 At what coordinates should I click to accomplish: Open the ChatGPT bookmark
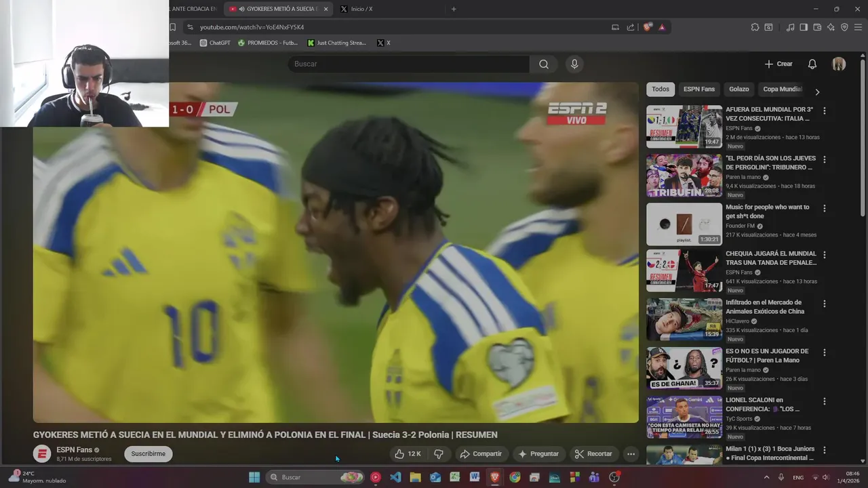pyautogui.click(x=215, y=43)
